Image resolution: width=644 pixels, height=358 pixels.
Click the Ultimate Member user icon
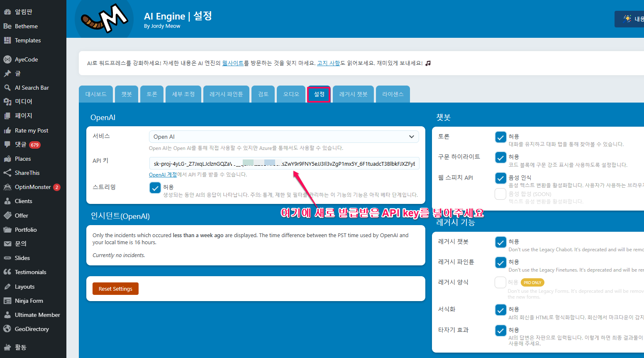(7, 315)
